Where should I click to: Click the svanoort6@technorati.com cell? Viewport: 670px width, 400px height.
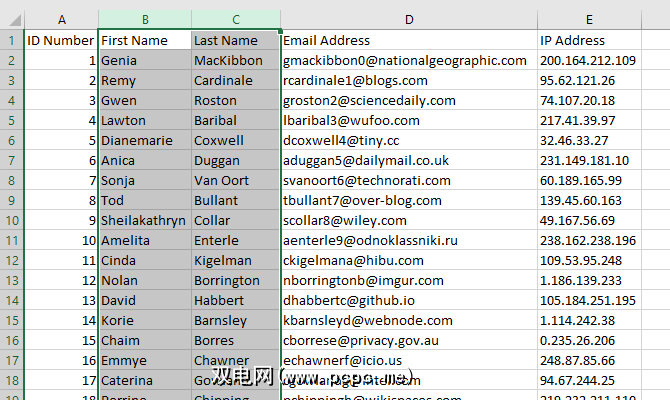click(x=409, y=180)
